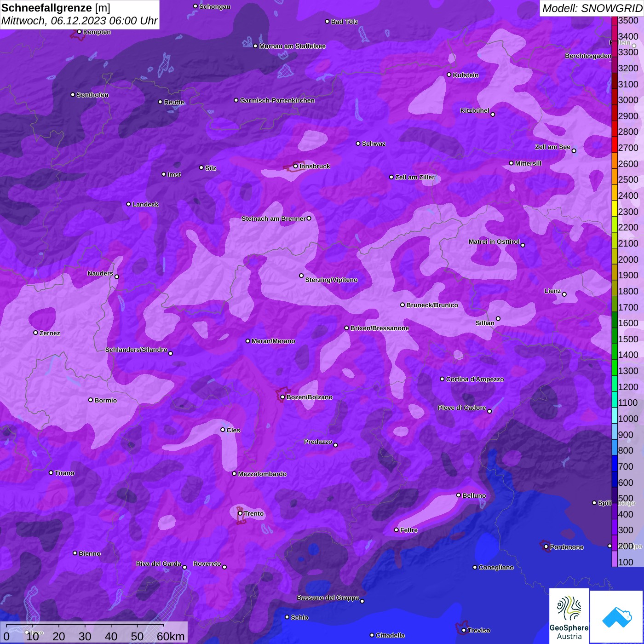Viewport: 644px width, 644px height.
Task: Click the "Predazzo" label
Action: coord(318,442)
